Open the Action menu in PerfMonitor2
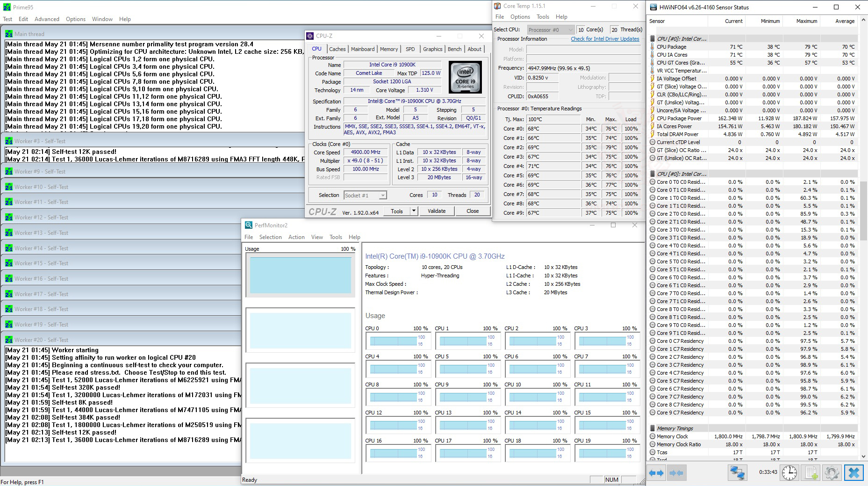This screenshot has width=868, height=486. 296,237
